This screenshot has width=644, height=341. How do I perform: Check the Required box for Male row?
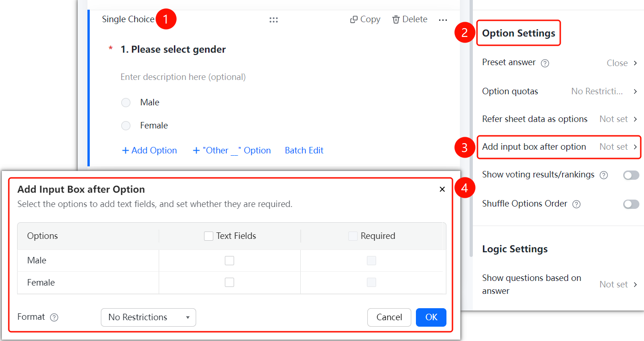(372, 261)
